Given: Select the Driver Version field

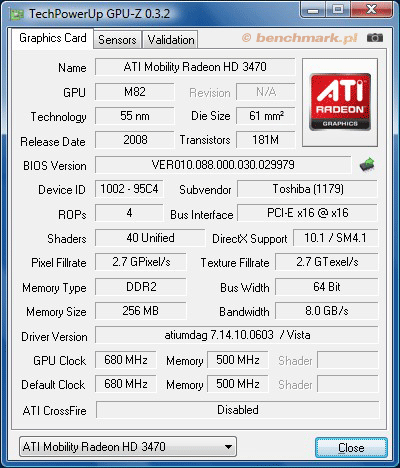Looking at the screenshot, I should [x=237, y=335].
